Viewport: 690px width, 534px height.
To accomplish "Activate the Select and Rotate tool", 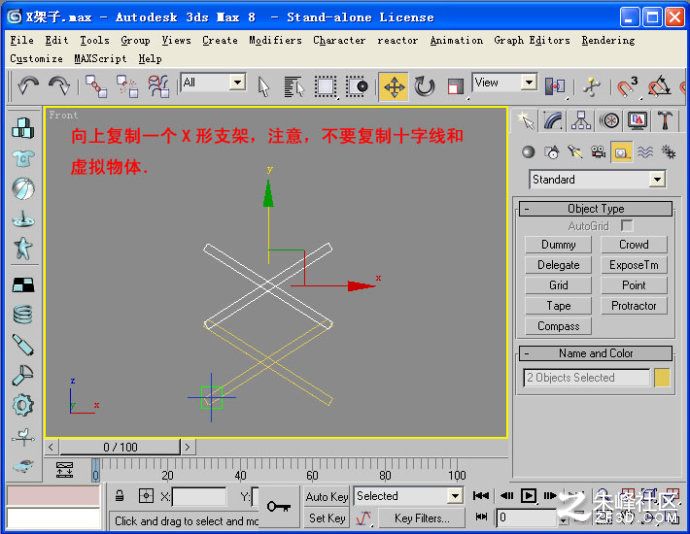I will click(424, 86).
